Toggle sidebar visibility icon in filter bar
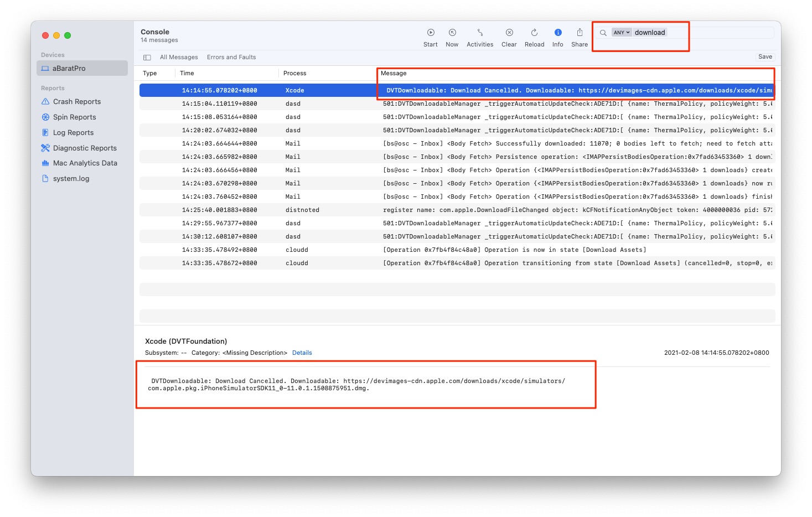Screen dimensions: 812x517 (x=147, y=58)
